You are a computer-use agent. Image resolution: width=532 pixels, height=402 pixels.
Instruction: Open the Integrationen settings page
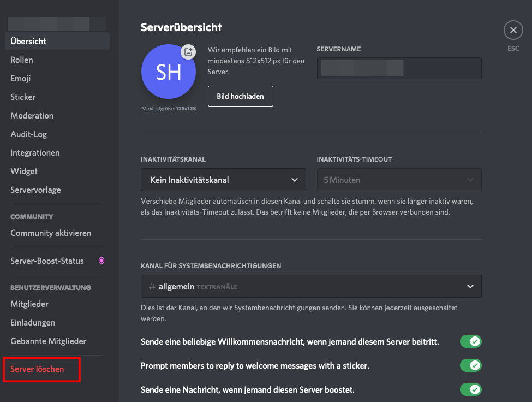(35, 153)
